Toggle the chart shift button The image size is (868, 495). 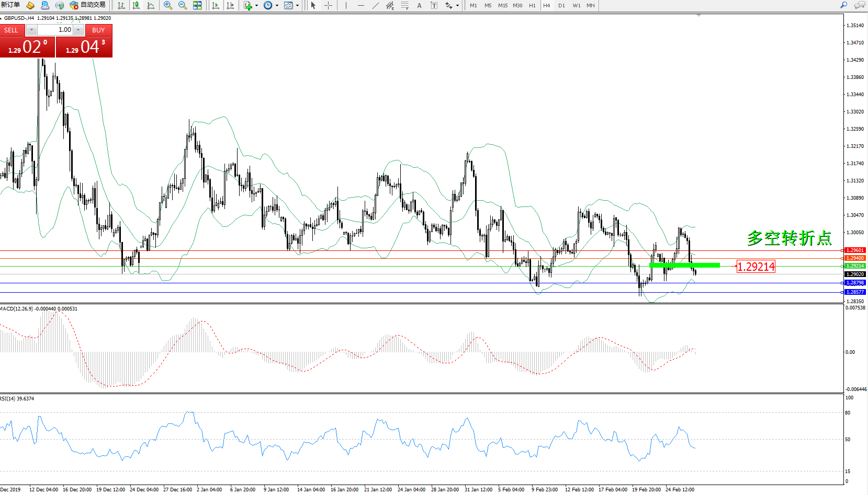point(230,5)
